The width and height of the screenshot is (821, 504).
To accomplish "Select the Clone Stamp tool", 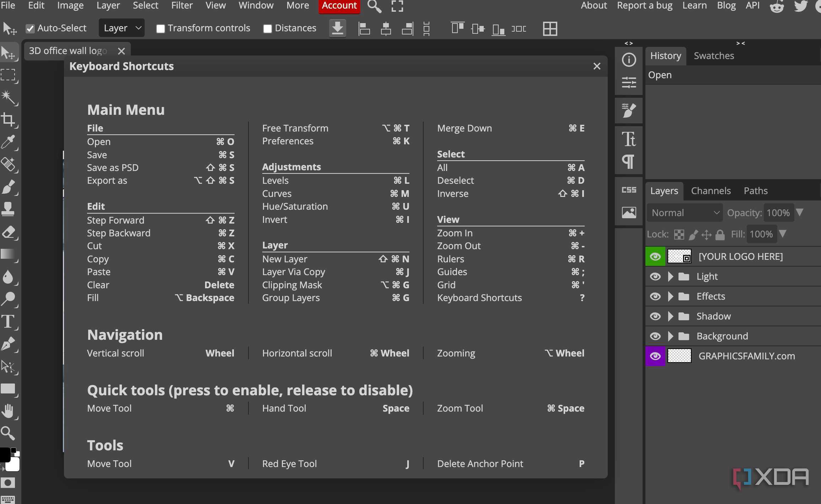I will tap(8, 209).
